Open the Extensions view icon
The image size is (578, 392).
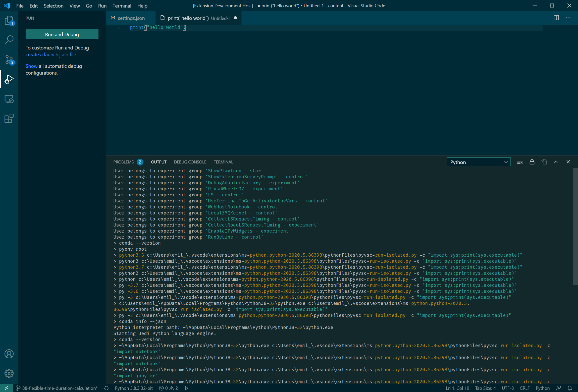9,119
